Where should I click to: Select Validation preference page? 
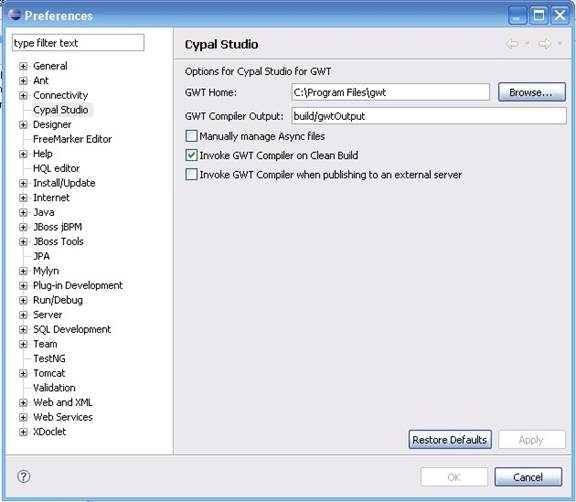[x=54, y=388]
